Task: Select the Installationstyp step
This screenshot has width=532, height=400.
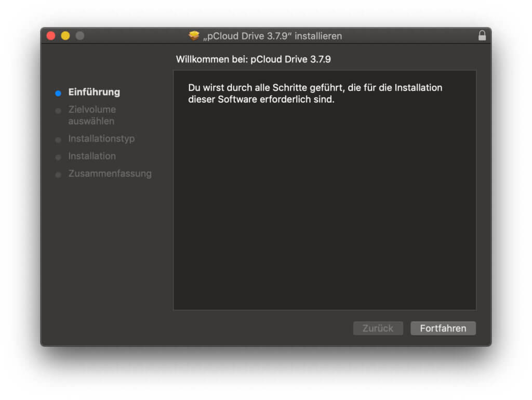Action: [x=101, y=138]
